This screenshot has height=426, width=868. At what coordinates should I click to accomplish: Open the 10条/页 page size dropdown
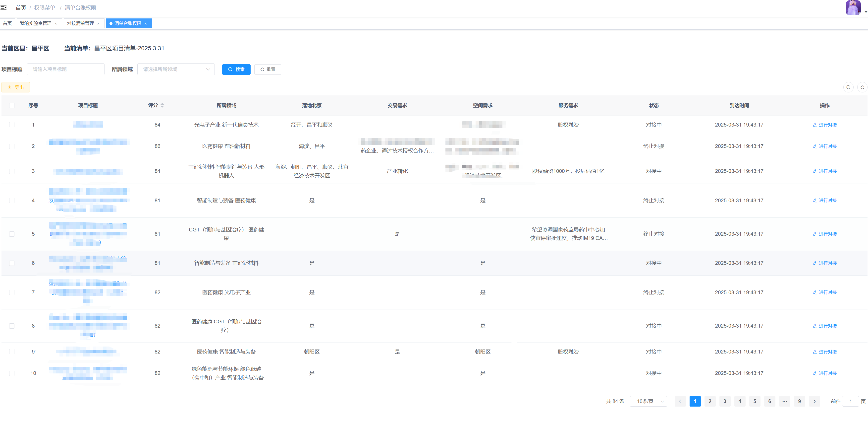pyautogui.click(x=648, y=401)
